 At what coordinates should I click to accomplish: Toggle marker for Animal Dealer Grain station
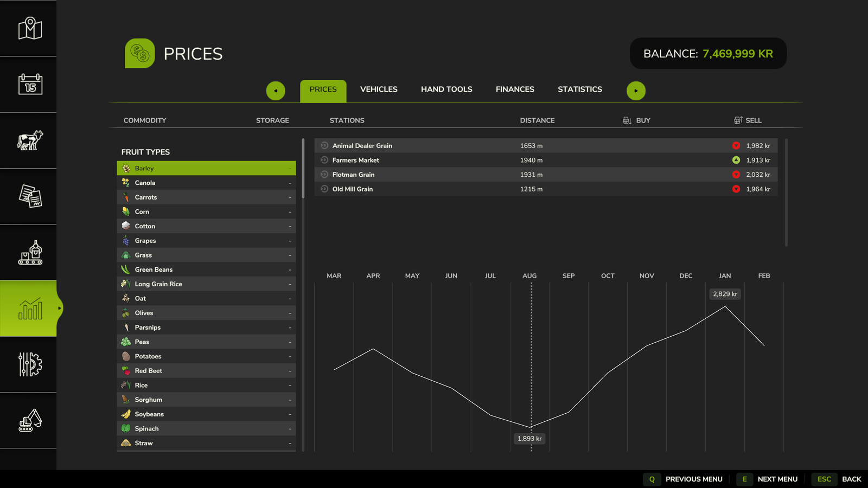pyautogui.click(x=324, y=146)
